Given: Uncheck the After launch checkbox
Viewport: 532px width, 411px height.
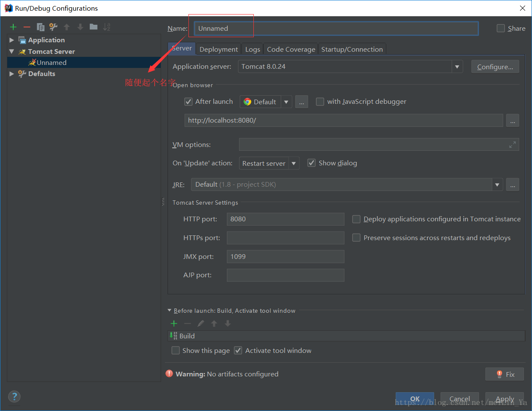Looking at the screenshot, I should (x=188, y=102).
